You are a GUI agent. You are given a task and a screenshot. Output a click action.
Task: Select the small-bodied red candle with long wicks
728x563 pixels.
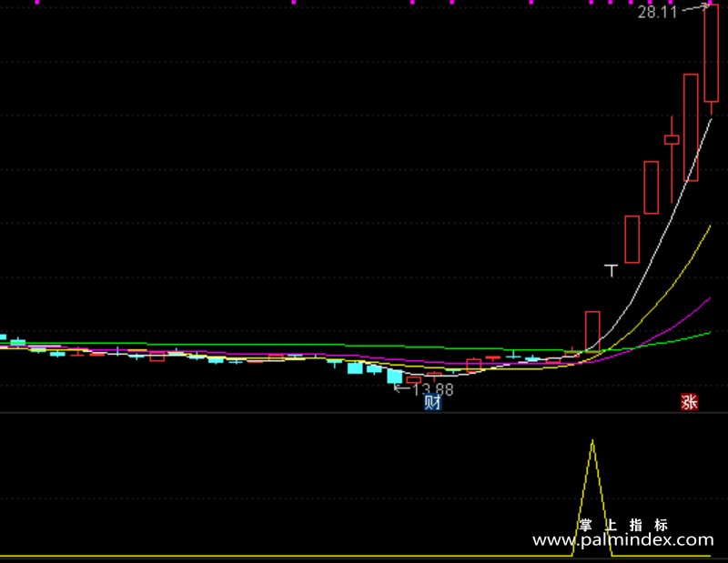click(x=672, y=140)
